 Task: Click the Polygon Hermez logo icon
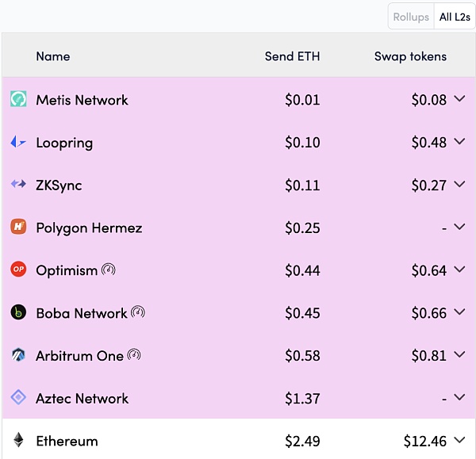pyautogui.click(x=18, y=228)
